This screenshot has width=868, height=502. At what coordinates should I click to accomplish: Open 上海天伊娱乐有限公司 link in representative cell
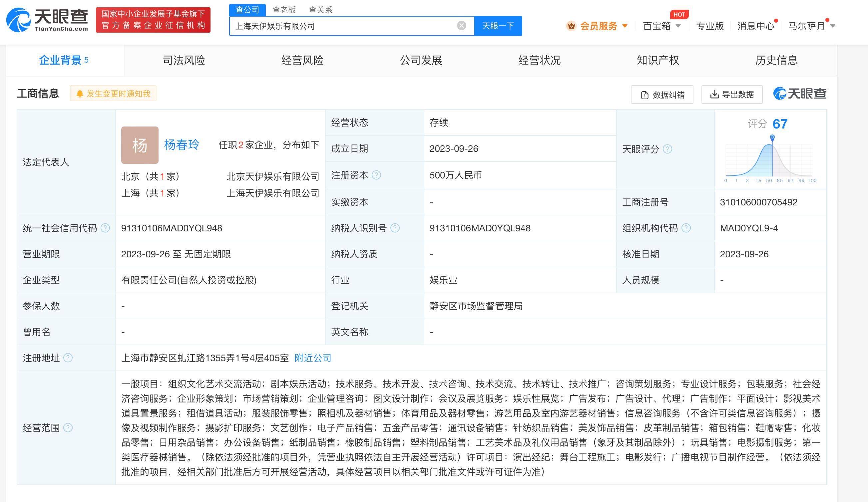[x=273, y=193]
